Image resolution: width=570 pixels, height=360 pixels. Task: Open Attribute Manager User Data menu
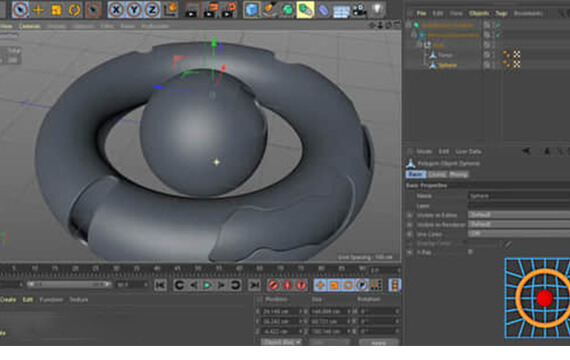[x=468, y=151]
